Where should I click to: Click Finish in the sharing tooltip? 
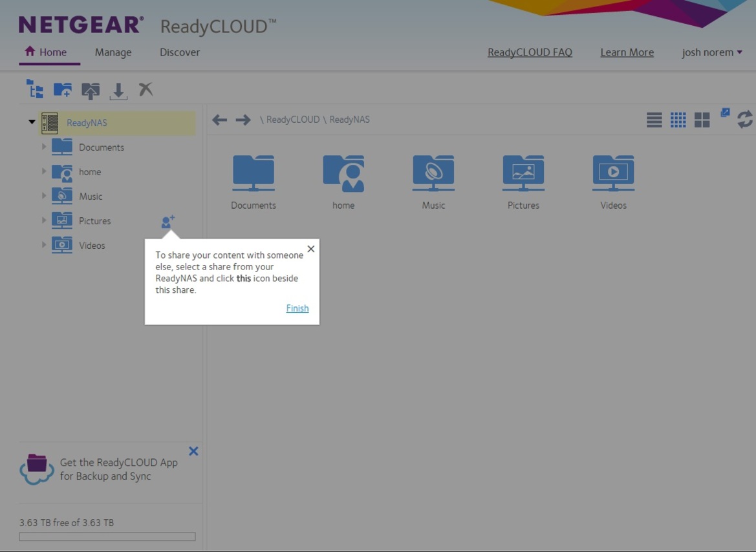(297, 308)
